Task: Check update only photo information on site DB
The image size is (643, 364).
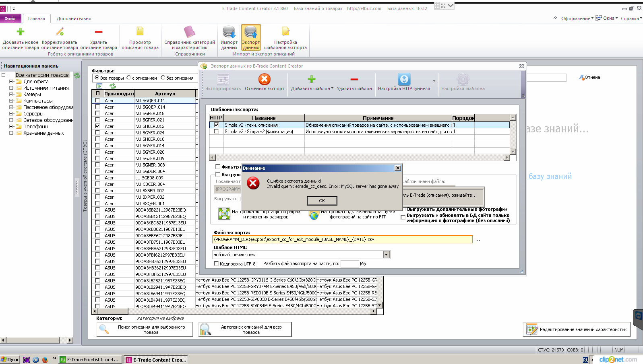Action: click(403, 218)
